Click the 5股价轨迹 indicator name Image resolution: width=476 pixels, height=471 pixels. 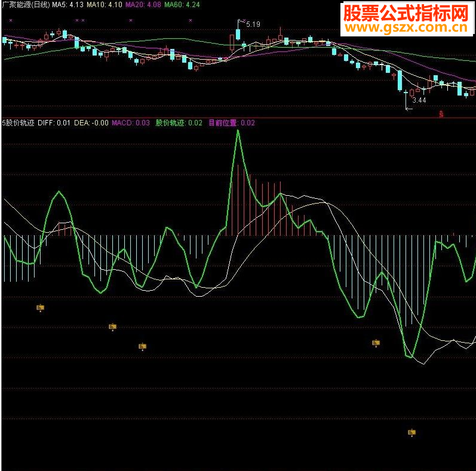point(18,122)
